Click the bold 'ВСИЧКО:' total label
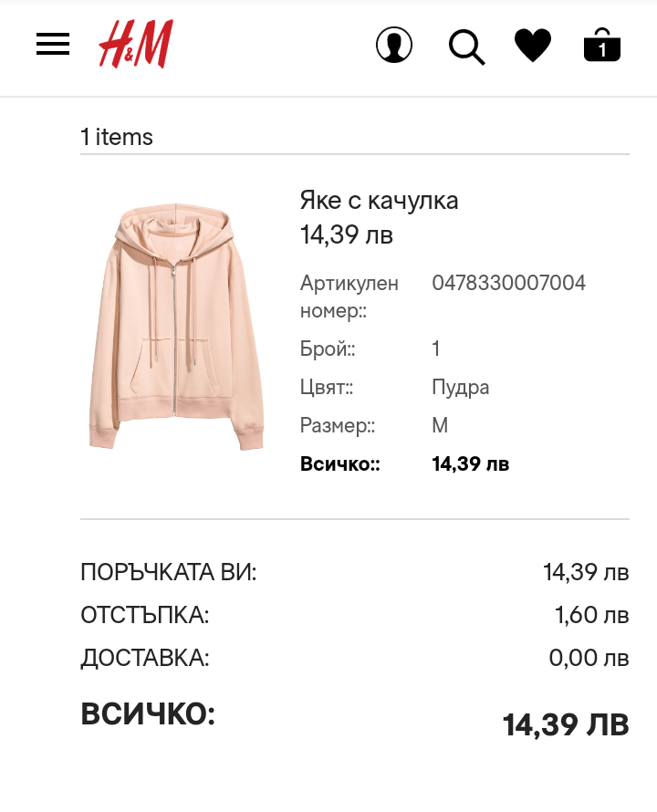 pos(148,713)
